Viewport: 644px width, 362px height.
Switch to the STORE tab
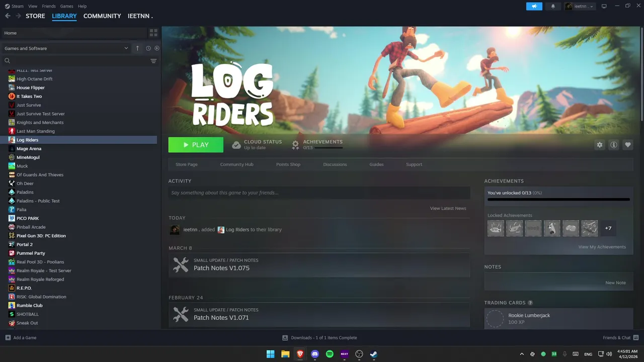point(35,16)
